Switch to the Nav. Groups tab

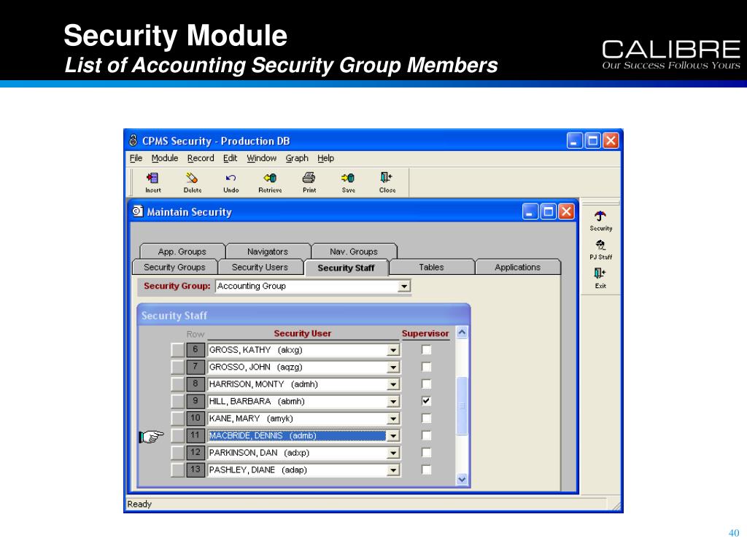(x=354, y=252)
